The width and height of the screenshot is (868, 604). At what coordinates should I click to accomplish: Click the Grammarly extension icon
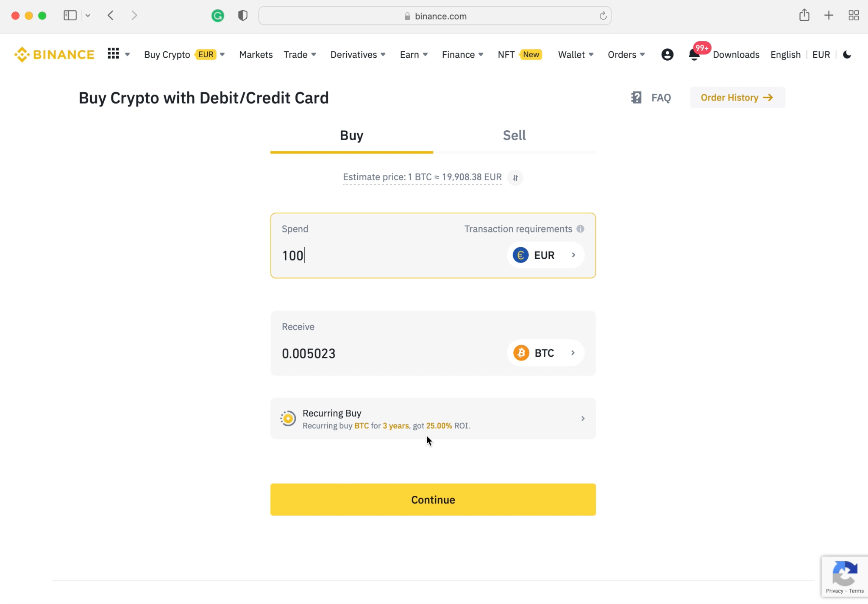coord(218,16)
